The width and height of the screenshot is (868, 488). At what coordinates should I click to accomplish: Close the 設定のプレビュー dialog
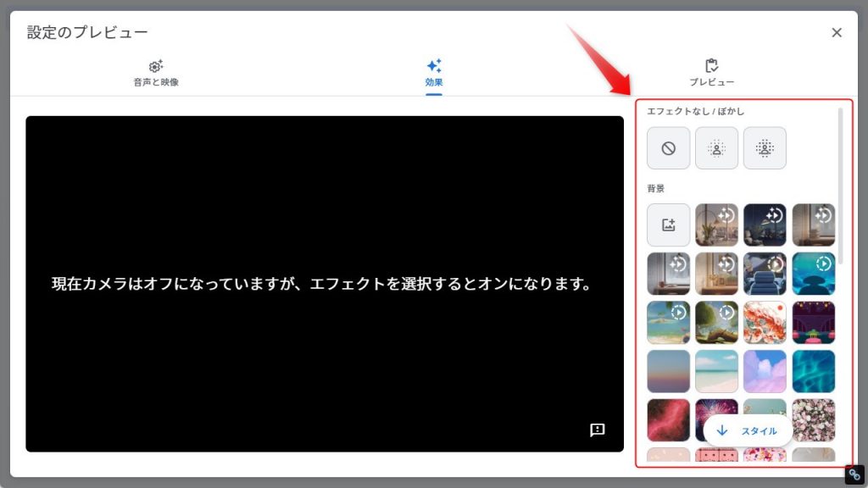pyautogui.click(x=837, y=33)
